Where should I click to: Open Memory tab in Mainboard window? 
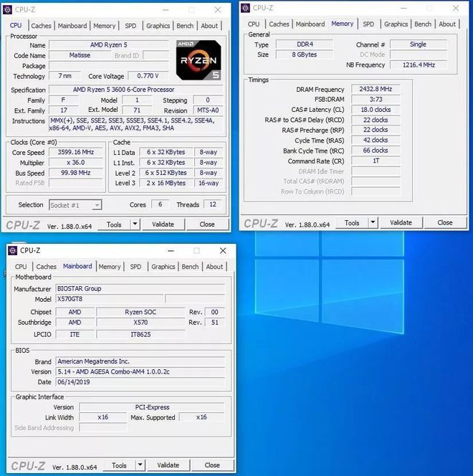pyautogui.click(x=109, y=267)
